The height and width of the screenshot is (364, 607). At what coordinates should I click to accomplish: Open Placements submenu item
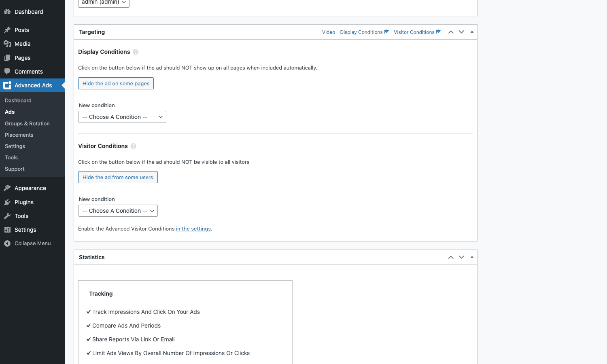point(19,135)
